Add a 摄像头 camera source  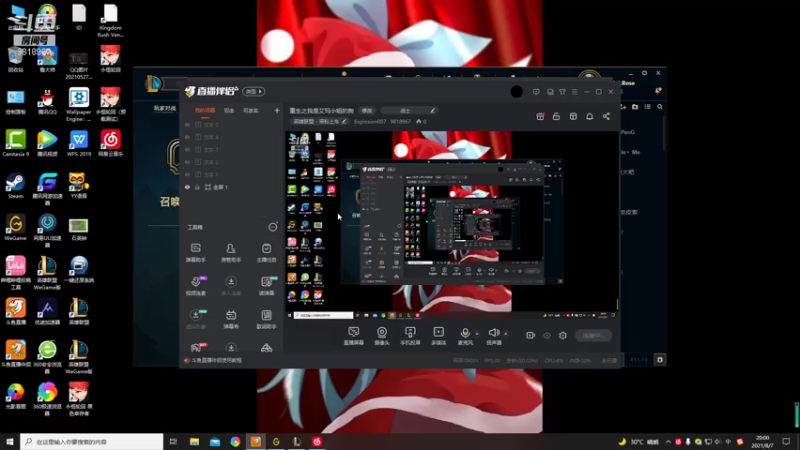(382, 336)
